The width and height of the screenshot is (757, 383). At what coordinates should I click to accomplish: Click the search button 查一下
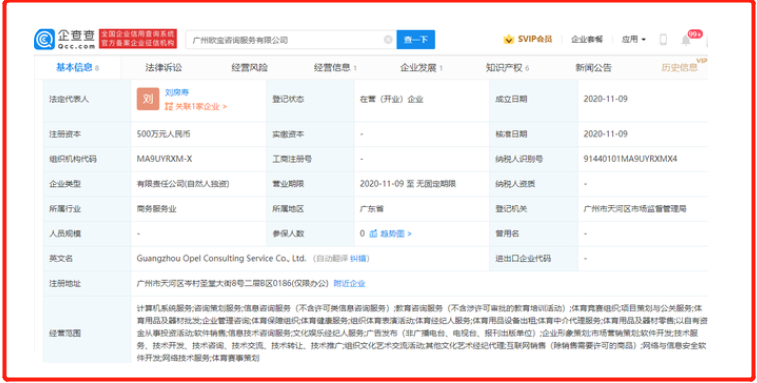416,40
